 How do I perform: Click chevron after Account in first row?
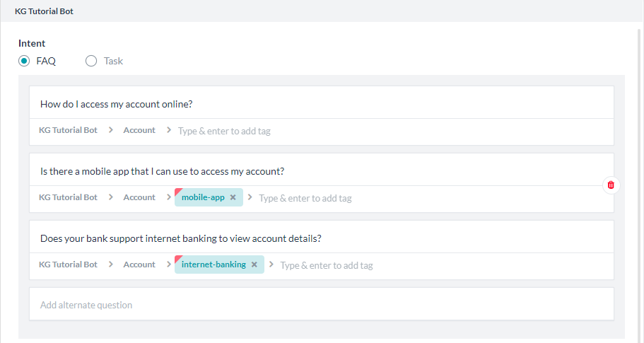[x=168, y=130]
